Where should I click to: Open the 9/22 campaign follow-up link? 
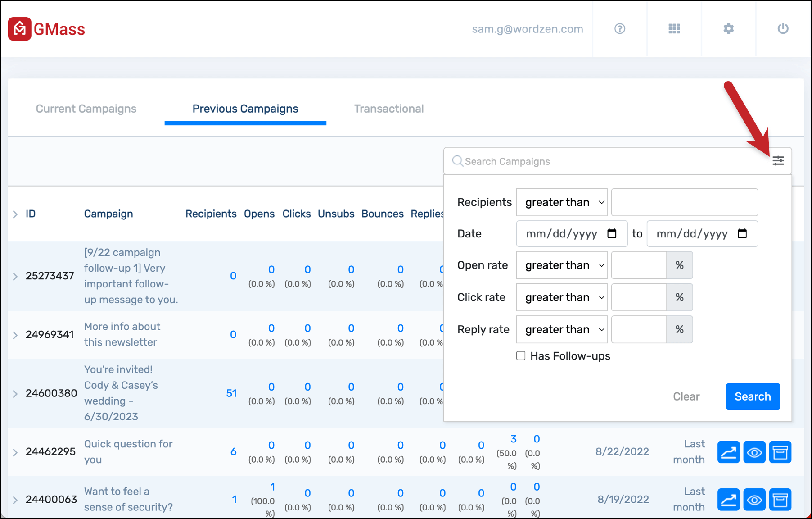[x=131, y=276]
